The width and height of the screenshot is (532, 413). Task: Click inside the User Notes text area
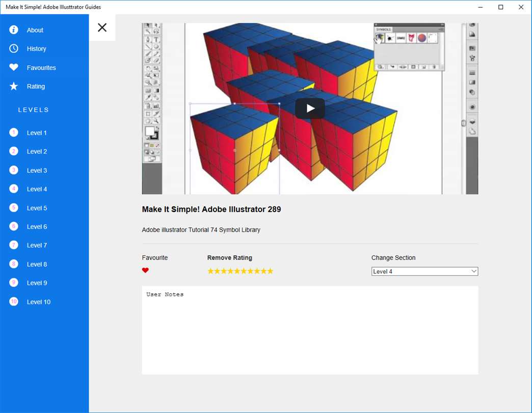pyautogui.click(x=310, y=330)
